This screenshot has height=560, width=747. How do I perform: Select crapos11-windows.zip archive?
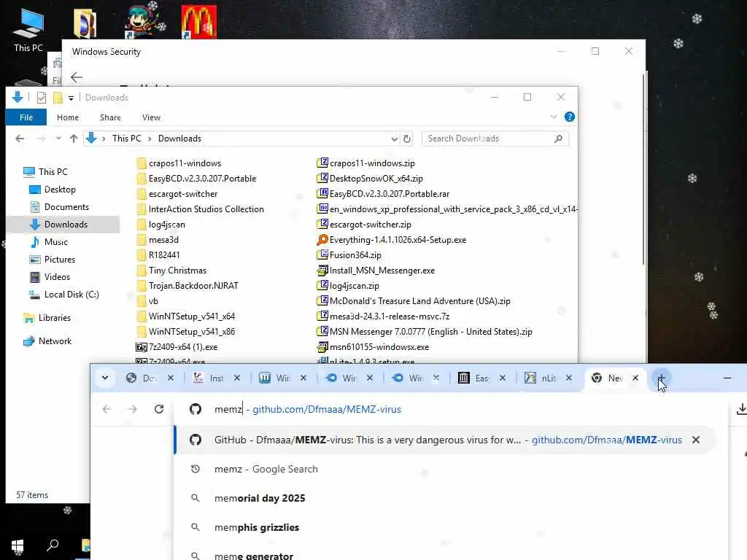point(365,163)
